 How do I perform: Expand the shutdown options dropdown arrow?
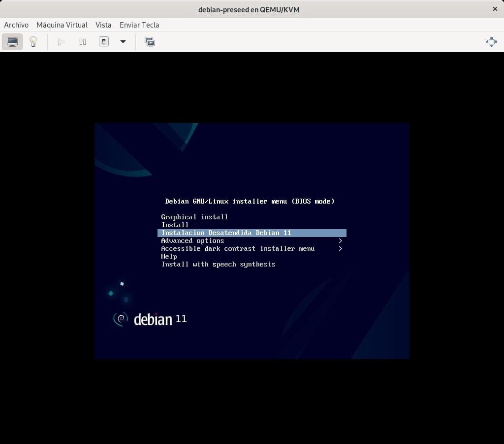click(123, 42)
